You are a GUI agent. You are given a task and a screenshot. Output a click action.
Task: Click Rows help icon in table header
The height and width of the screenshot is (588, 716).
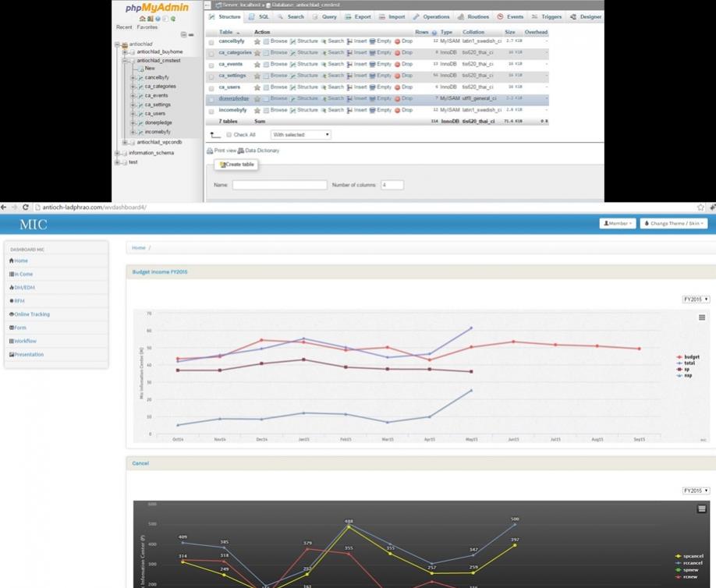[434, 33]
